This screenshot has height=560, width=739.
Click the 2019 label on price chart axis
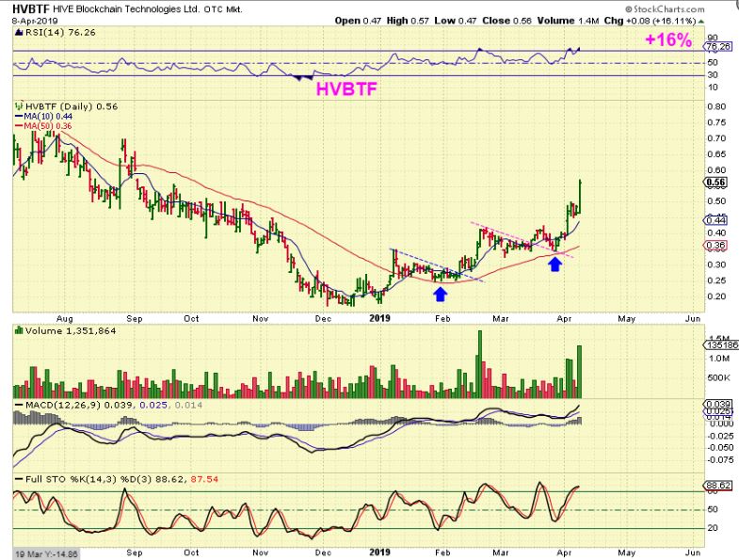point(380,318)
